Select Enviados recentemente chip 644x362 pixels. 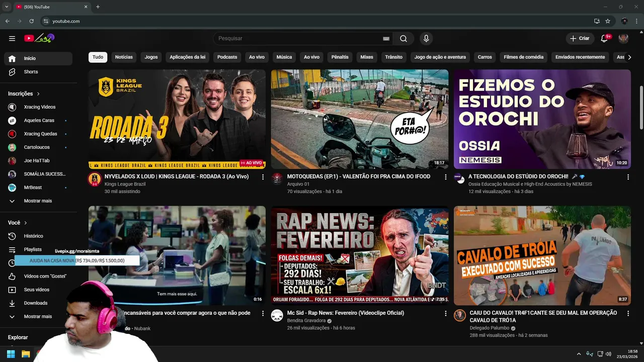tap(580, 57)
